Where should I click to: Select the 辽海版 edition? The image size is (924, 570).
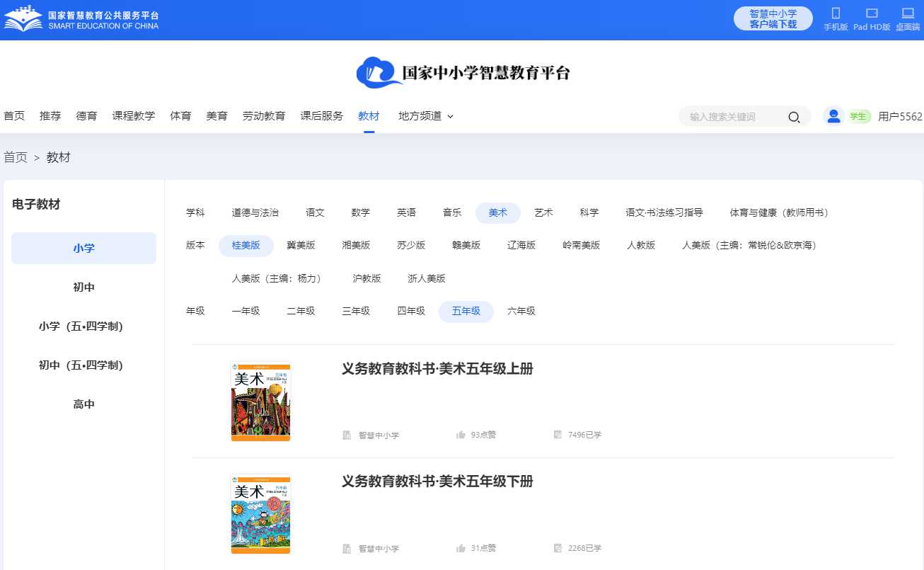(x=522, y=245)
